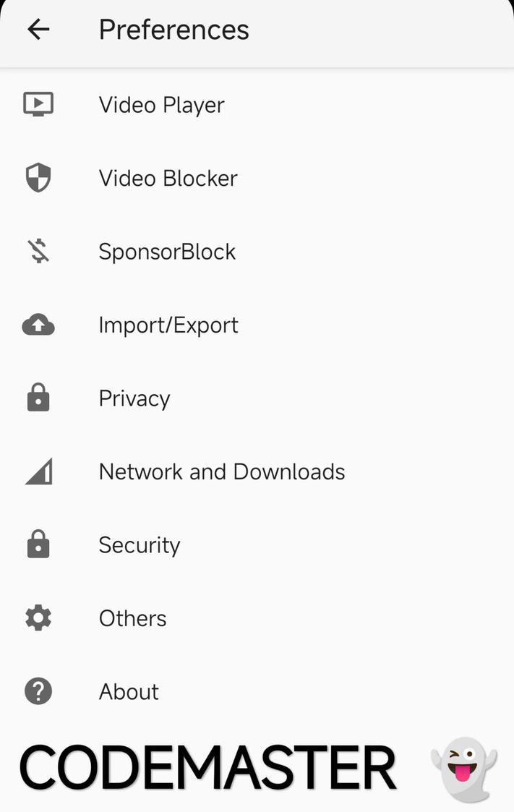The image size is (514, 812).
Task: Click the back arrow icon
Action: point(38,29)
